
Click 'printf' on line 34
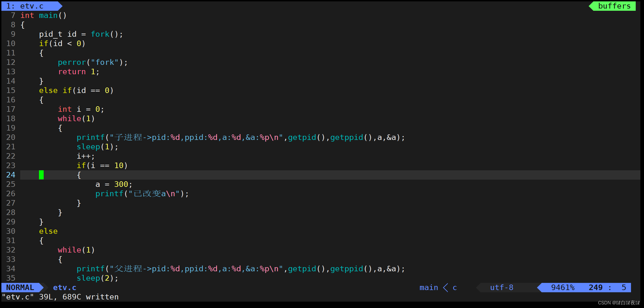(x=91, y=269)
